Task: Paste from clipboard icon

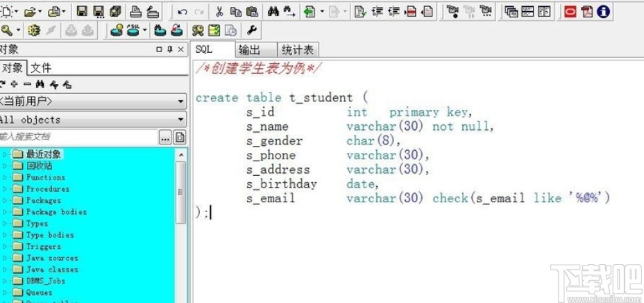Action: (x=252, y=12)
